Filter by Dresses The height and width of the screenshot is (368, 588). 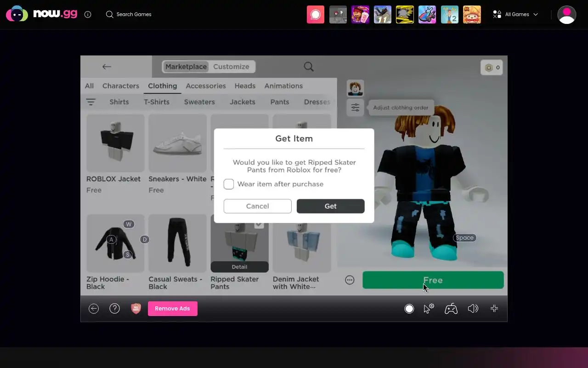pyautogui.click(x=317, y=102)
